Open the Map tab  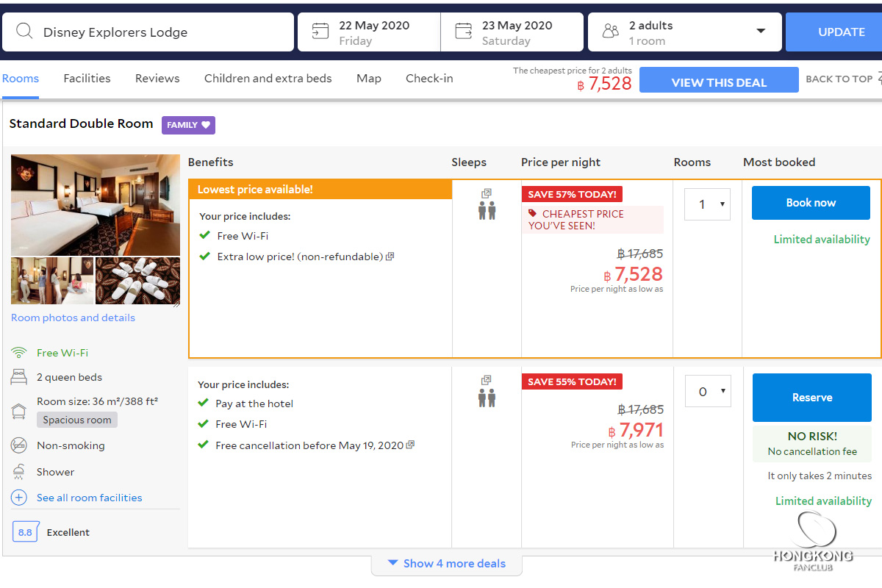(369, 79)
